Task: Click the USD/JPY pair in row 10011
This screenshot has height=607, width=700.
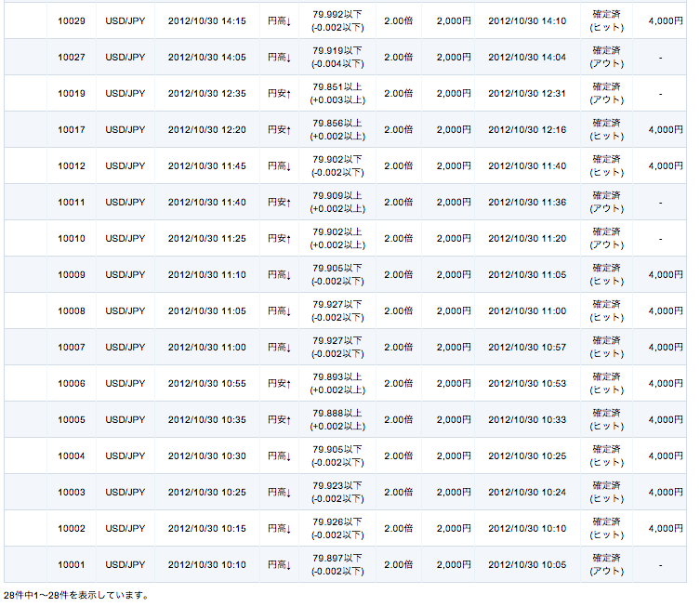Action: (125, 202)
